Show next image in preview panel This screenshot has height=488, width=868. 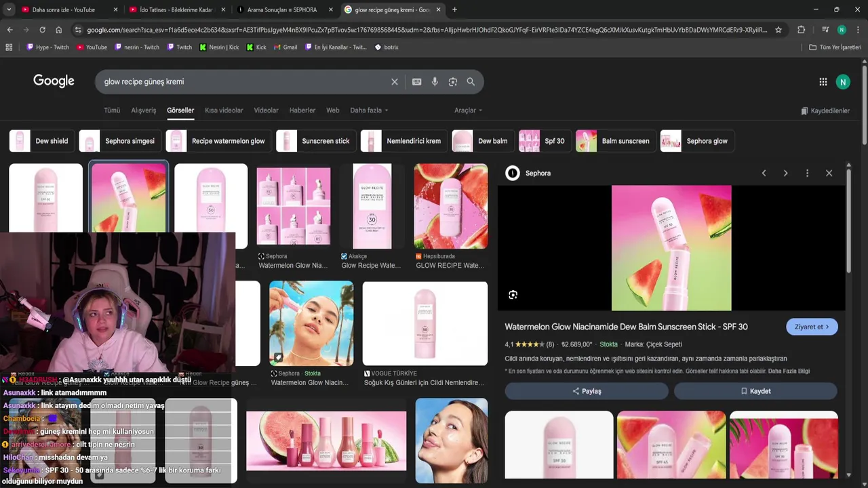785,174
